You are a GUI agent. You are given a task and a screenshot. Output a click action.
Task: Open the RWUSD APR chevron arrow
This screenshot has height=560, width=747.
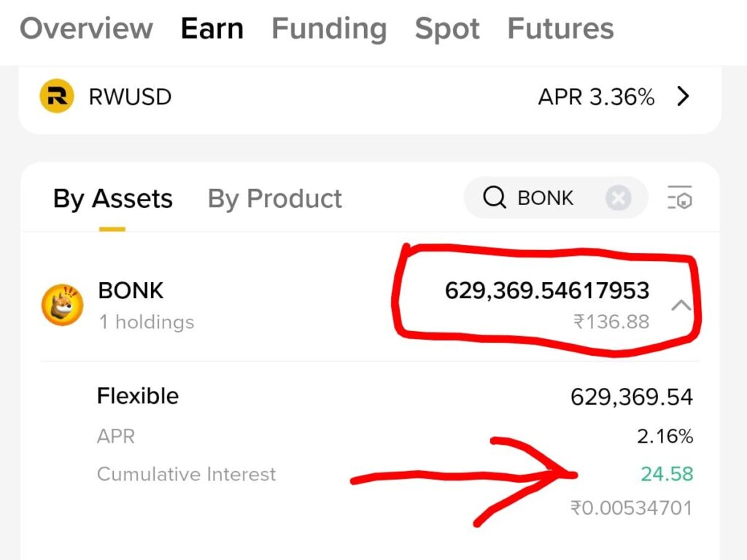pos(683,96)
